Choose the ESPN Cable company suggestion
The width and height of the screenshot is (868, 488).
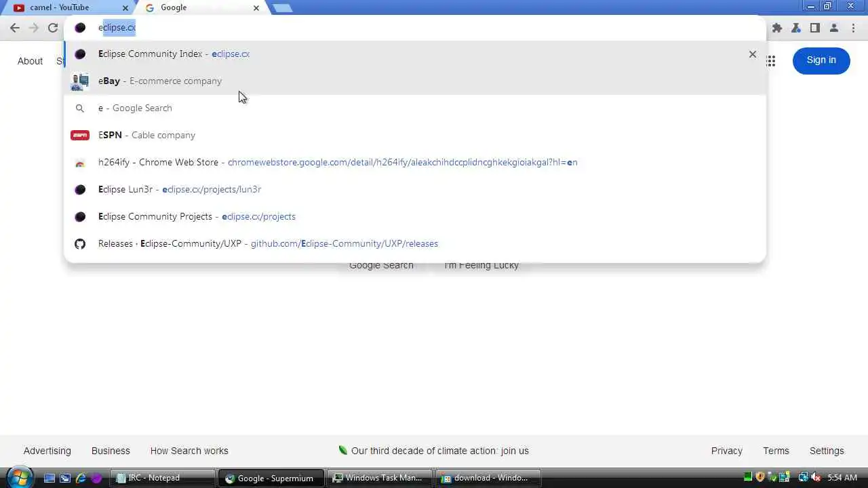point(415,136)
